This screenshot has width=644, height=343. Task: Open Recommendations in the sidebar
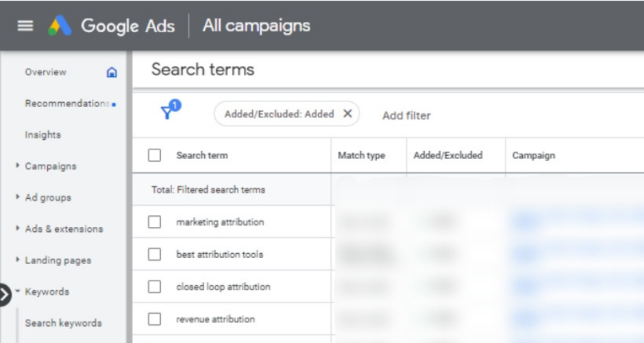(x=66, y=104)
